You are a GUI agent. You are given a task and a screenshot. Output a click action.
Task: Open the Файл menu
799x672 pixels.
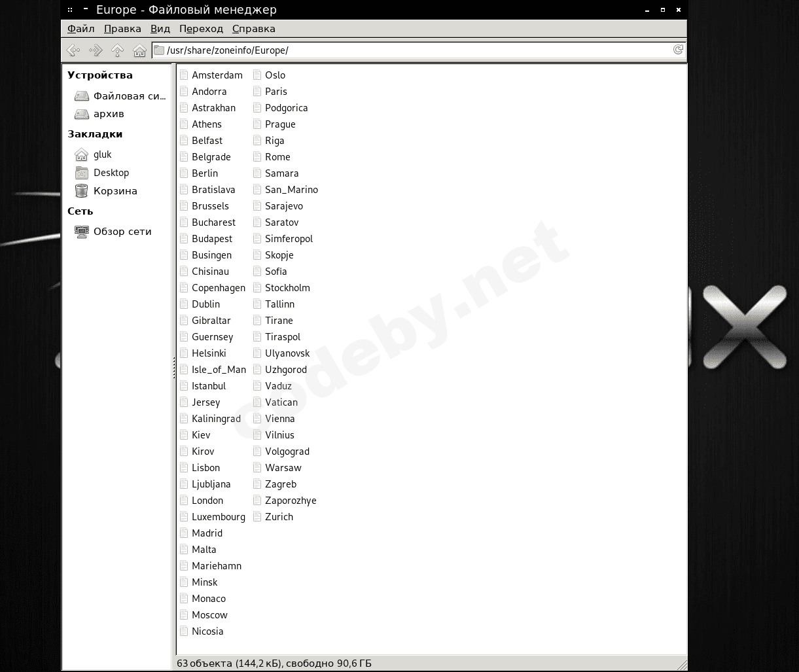tap(81, 29)
